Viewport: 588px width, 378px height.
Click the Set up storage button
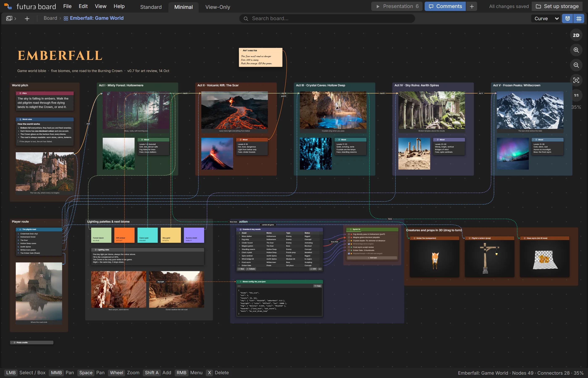(x=557, y=6)
